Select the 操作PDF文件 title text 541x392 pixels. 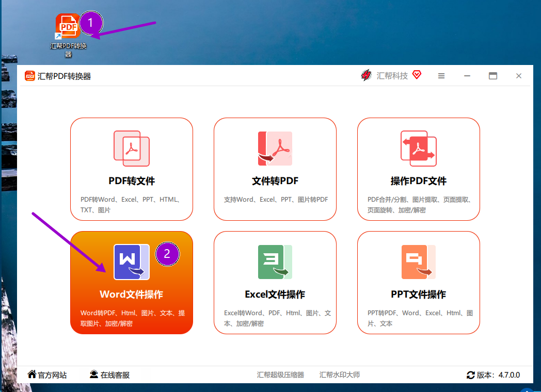tap(419, 181)
